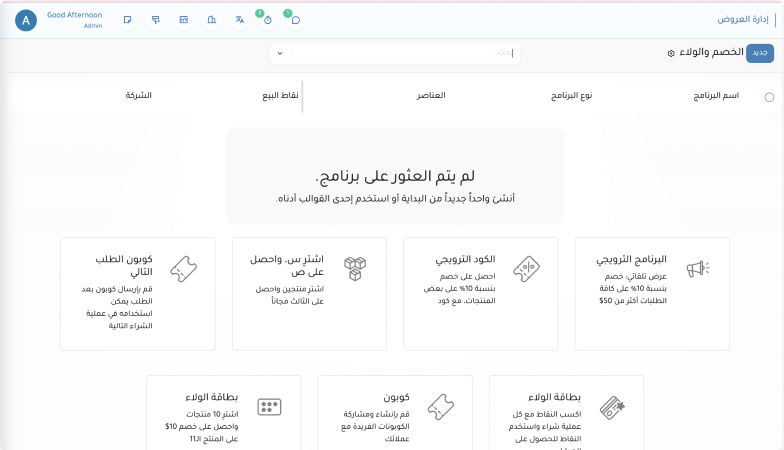Screen dimensions: 784x450
Task: Click the search input field
Action: [400, 53]
